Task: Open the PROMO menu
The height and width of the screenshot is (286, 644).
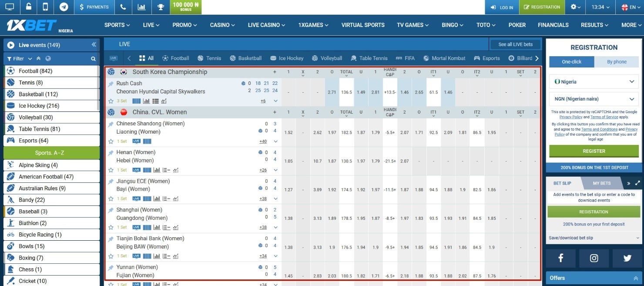Action: (185, 25)
